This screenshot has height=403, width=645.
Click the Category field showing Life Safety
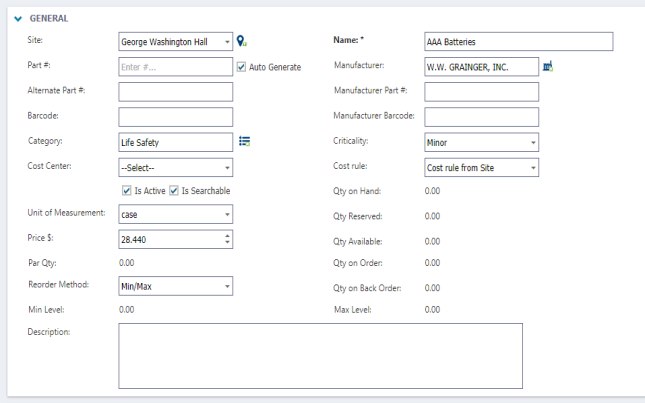[x=176, y=142]
